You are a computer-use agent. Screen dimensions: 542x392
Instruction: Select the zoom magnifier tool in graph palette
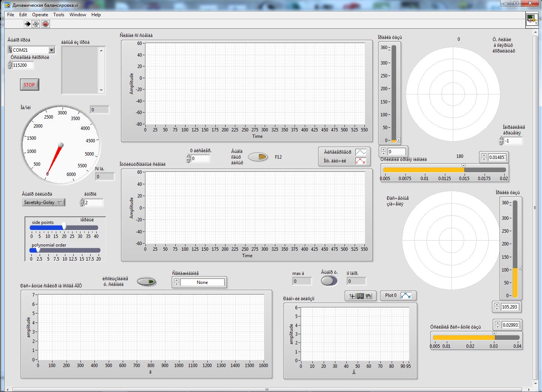360,296
